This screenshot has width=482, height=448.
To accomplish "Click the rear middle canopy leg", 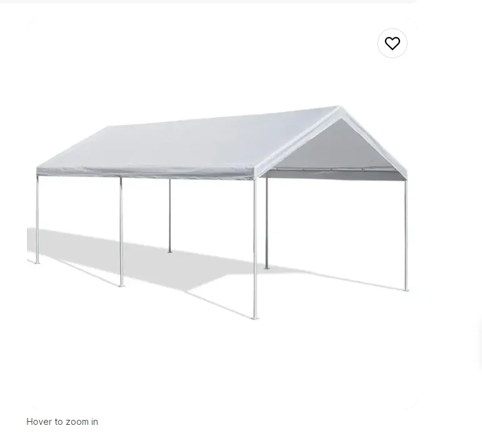I will [x=170, y=216].
